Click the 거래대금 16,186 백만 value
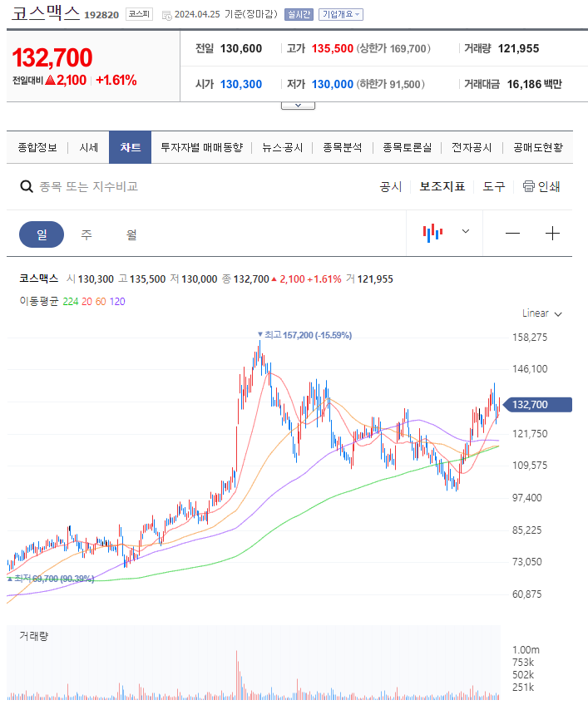The image size is (588, 705). click(535, 84)
